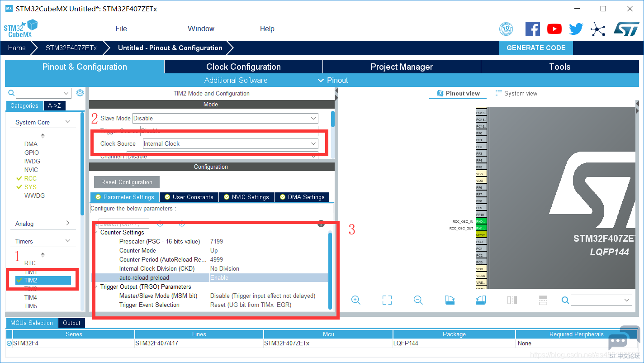This screenshot has height=363, width=644.
Task: Select the Pinout view tab
Action: coord(458,93)
